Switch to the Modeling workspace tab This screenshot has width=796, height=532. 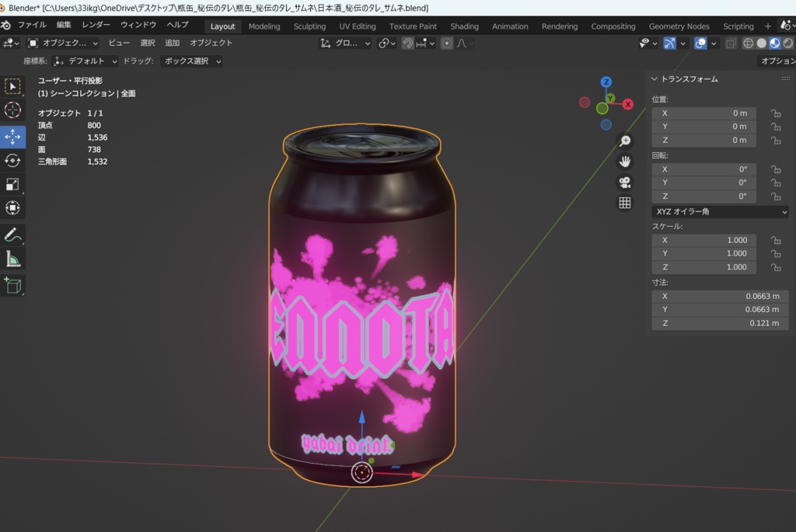click(x=264, y=26)
